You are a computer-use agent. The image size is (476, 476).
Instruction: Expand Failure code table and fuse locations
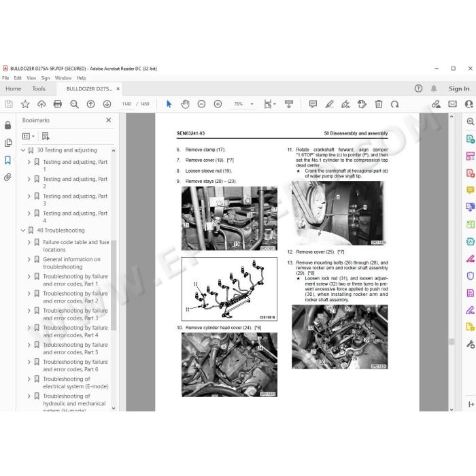(x=29, y=242)
